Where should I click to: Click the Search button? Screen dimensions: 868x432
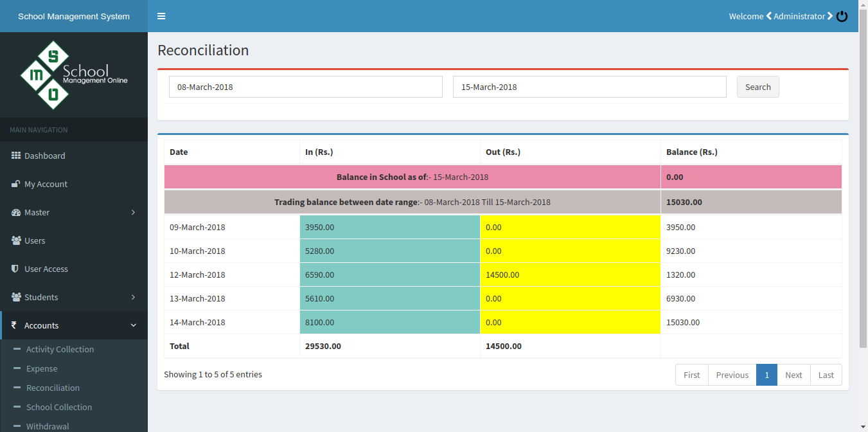point(757,87)
